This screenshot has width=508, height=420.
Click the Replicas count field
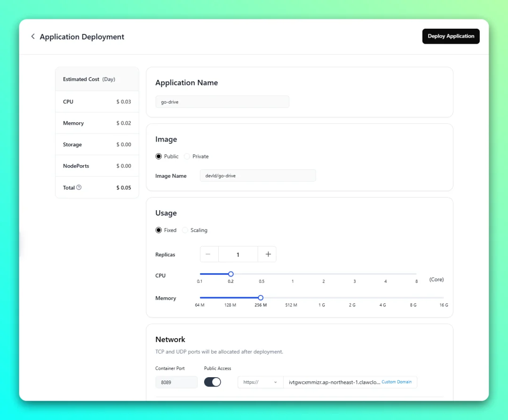point(238,254)
